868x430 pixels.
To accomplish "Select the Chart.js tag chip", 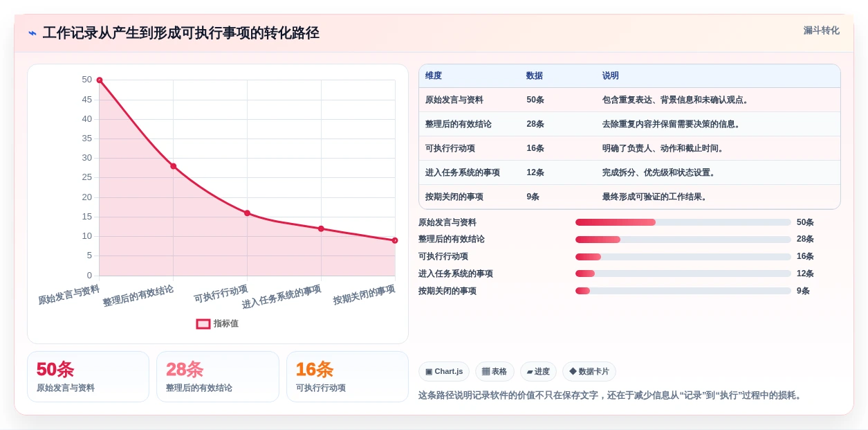I will (444, 372).
